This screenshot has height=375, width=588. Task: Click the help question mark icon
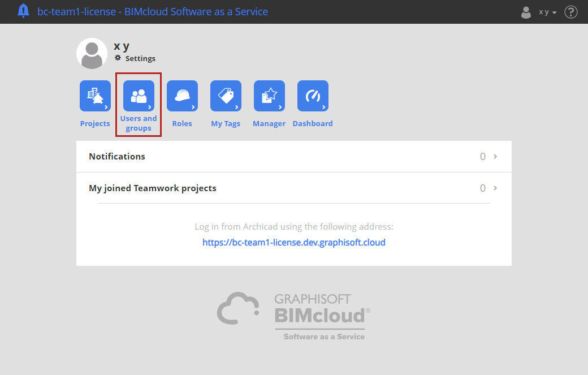[570, 12]
